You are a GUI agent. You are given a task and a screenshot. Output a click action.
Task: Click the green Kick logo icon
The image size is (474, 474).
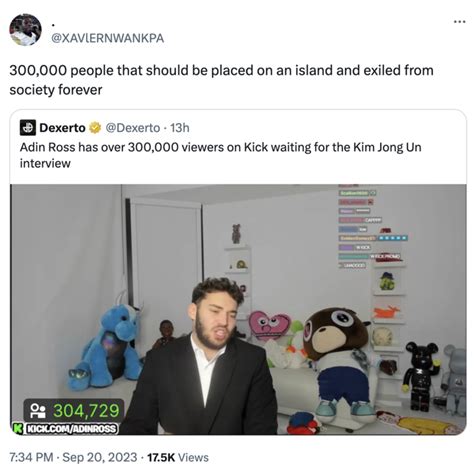coord(18,428)
